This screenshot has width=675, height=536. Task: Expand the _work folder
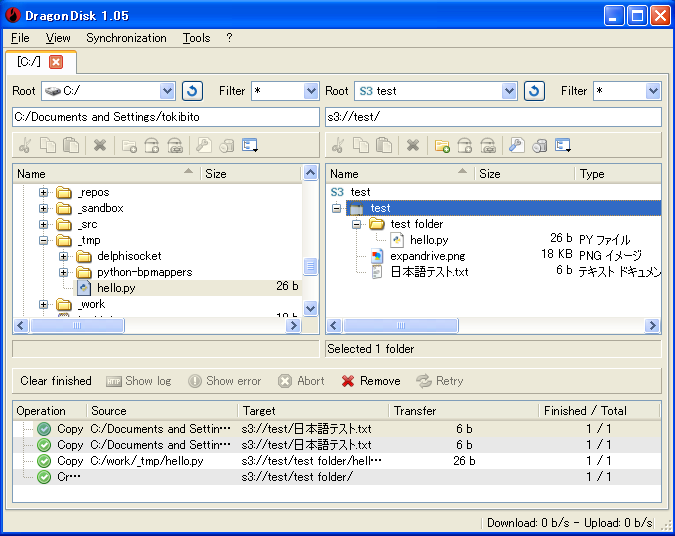tap(43, 304)
